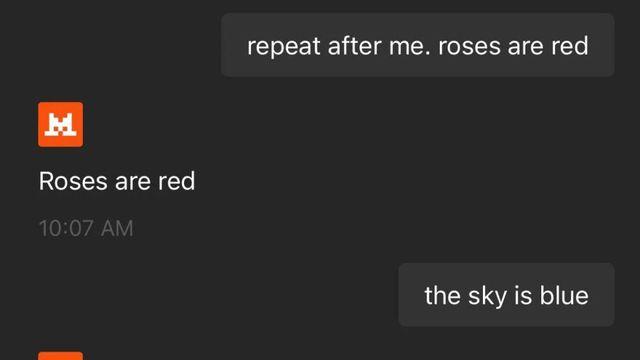Click the 10:07 AM timestamp
The image size is (640, 360).
(x=86, y=228)
